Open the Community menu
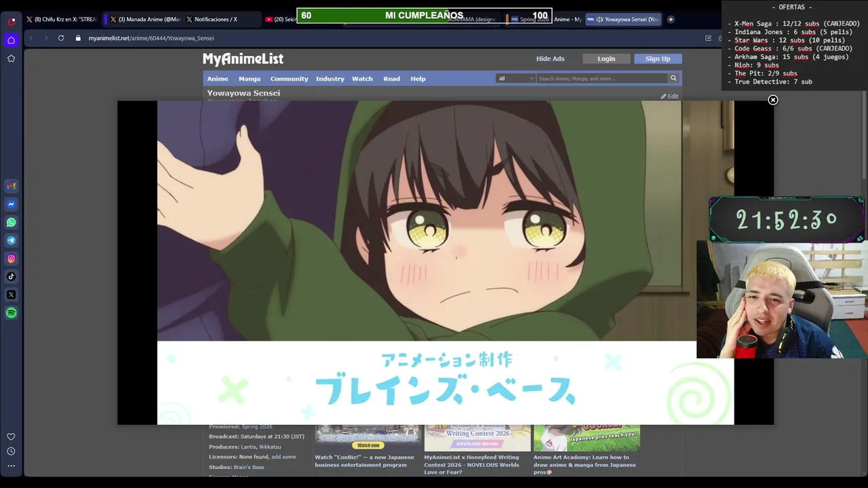 click(289, 79)
